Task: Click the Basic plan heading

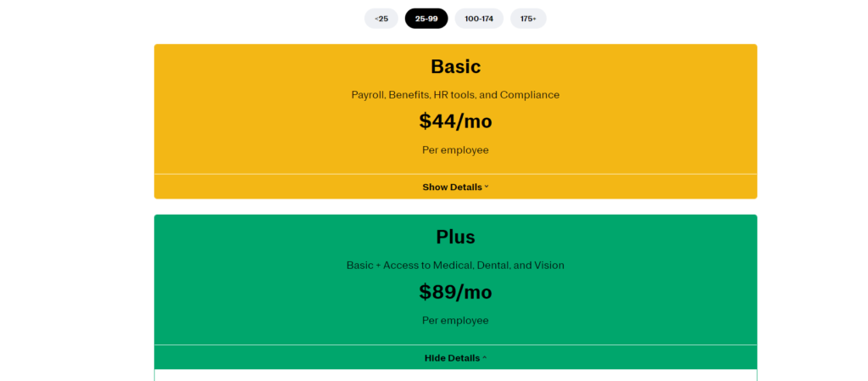Action: coord(455,66)
